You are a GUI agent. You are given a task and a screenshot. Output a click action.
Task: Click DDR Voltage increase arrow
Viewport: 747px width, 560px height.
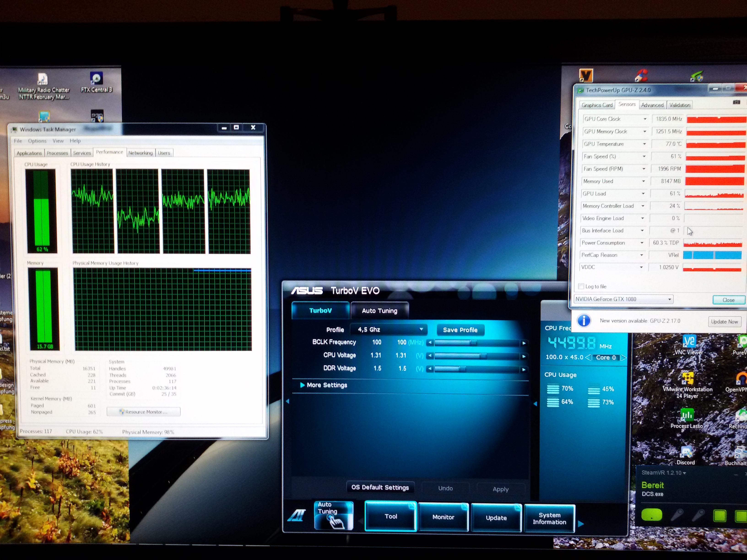pyautogui.click(x=524, y=369)
